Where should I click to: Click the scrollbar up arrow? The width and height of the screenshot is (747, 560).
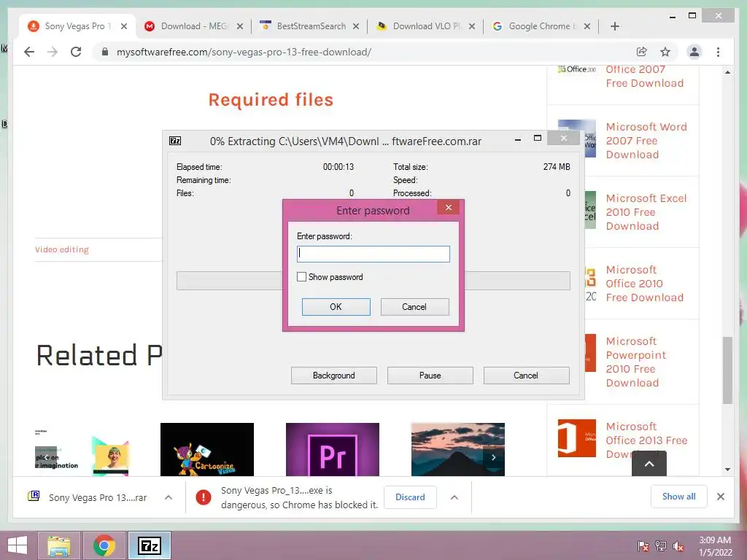(x=727, y=72)
